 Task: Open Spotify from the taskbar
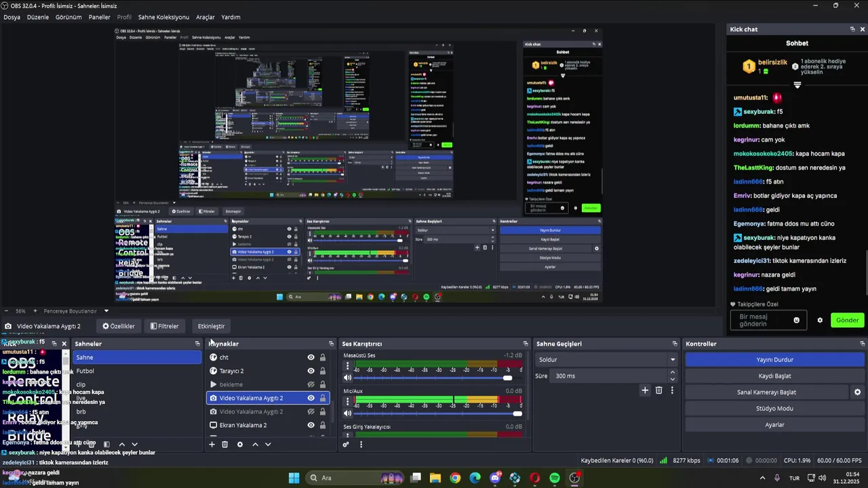pos(555,478)
